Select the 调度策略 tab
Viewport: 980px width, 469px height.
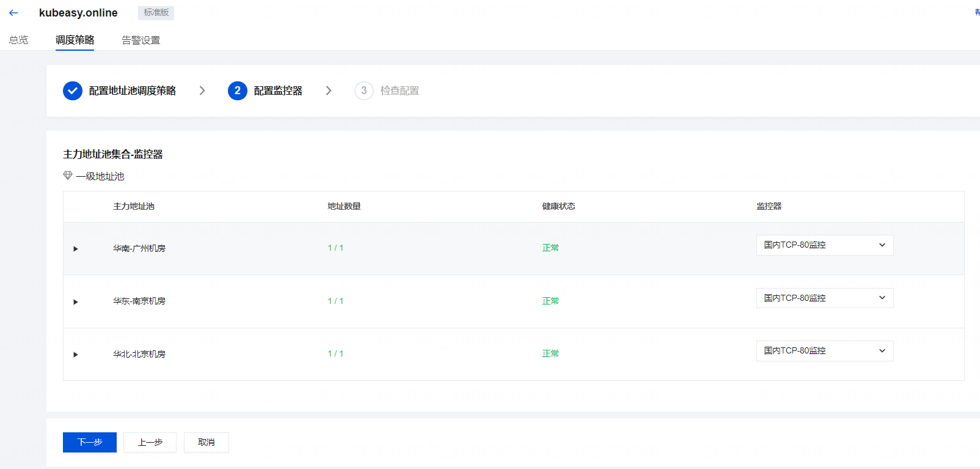click(75, 40)
